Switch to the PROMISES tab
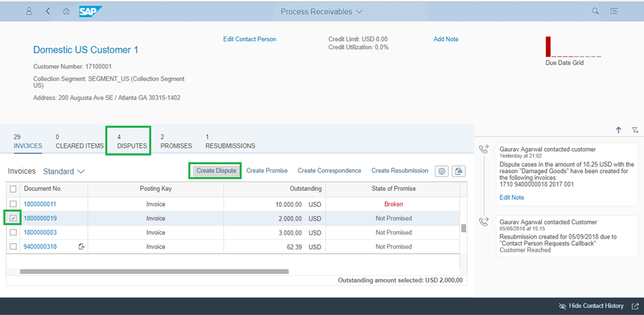Screen dimensions: 644x315 (176, 141)
